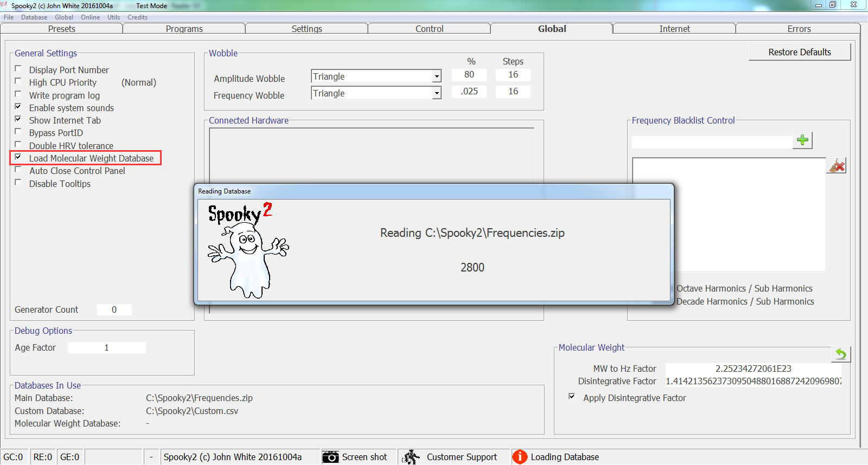This screenshot has width=868, height=465.
Task: Click the green plus add-to-blacklist icon
Action: [x=802, y=140]
